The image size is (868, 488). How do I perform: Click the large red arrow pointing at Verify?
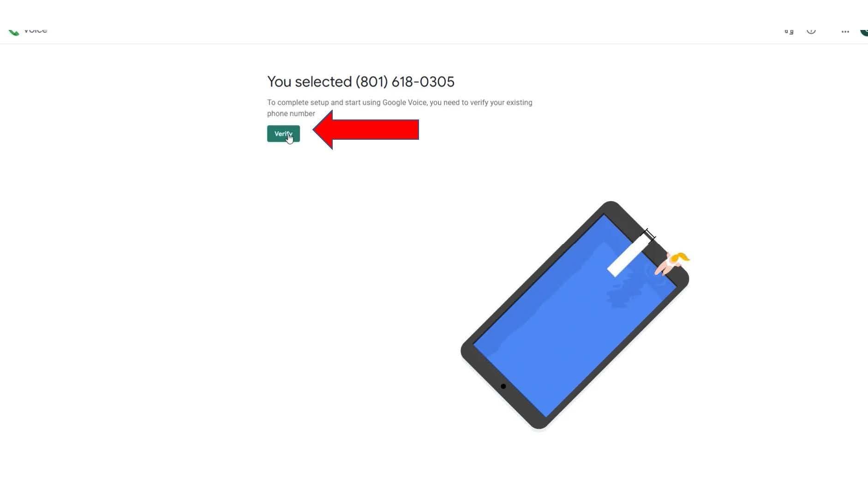click(x=366, y=130)
